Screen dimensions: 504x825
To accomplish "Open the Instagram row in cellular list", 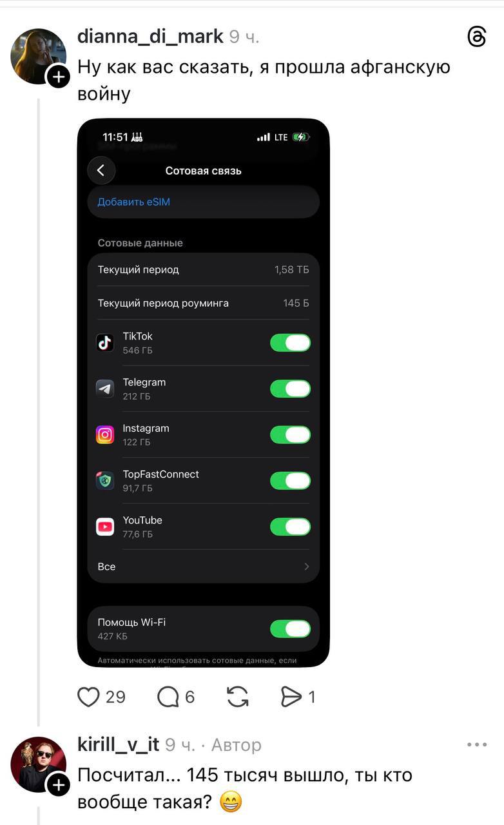I will (204, 435).
